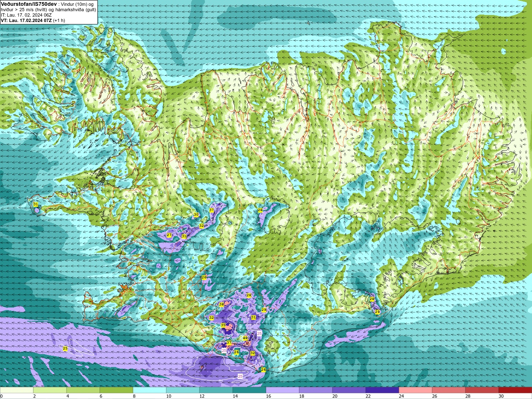This screenshot has width=532, height=399.
Task: Select the darker green 6–8 m/s legend swatch
Action: [x=116, y=390]
